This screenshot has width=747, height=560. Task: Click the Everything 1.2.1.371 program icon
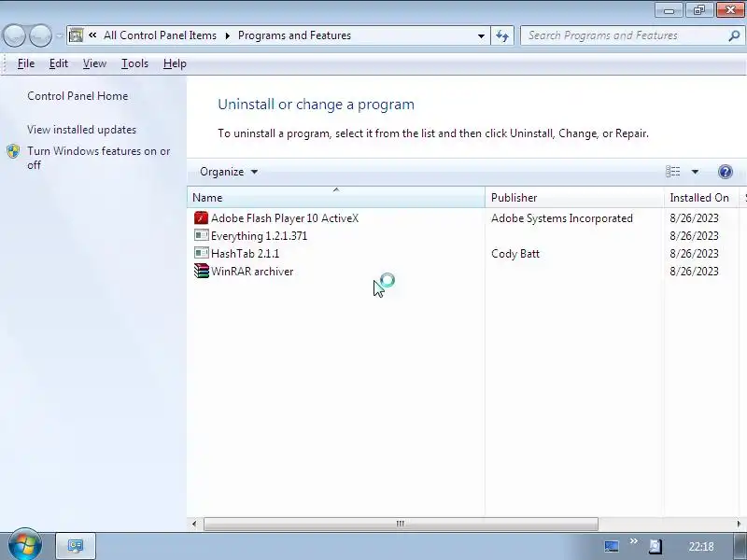tap(201, 235)
